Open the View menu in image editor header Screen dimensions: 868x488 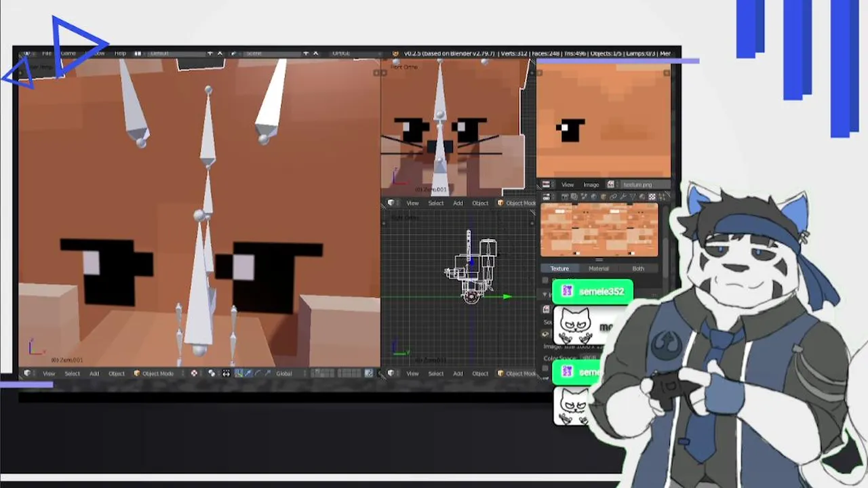(568, 184)
